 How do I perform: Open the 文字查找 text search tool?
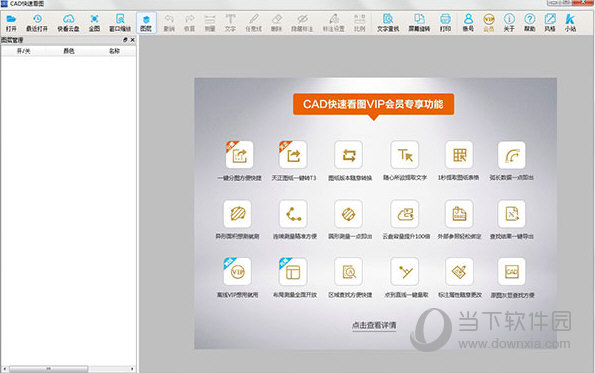[388, 23]
